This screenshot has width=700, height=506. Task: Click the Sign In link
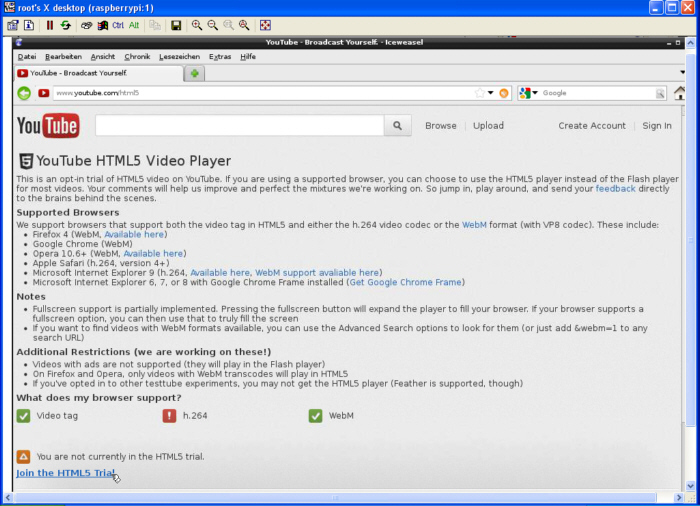[x=657, y=126]
